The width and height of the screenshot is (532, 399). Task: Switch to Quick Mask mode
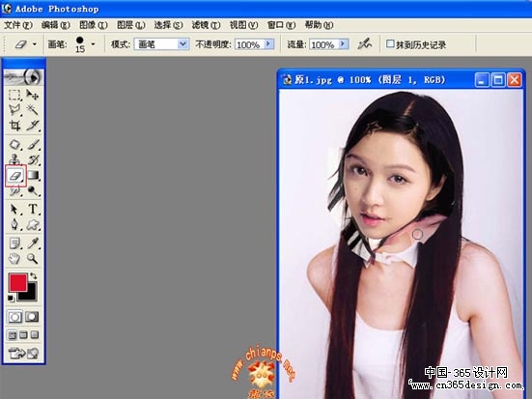point(32,317)
